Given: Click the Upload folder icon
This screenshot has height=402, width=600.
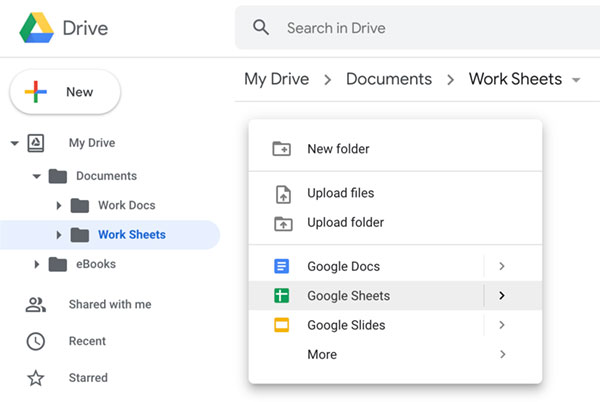Looking at the screenshot, I should point(283,224).
